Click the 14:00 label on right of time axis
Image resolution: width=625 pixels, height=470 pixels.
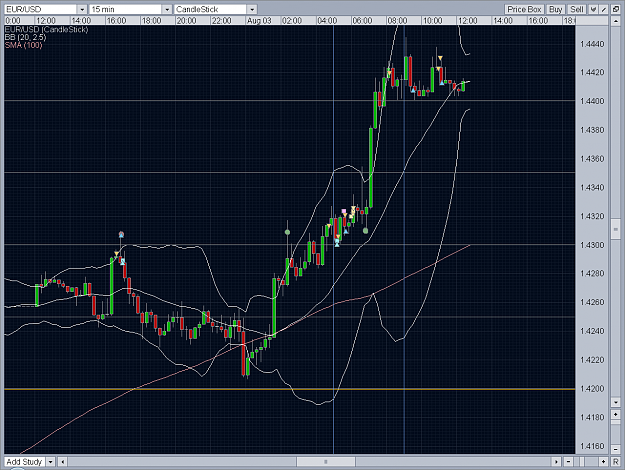click(503, 21)
